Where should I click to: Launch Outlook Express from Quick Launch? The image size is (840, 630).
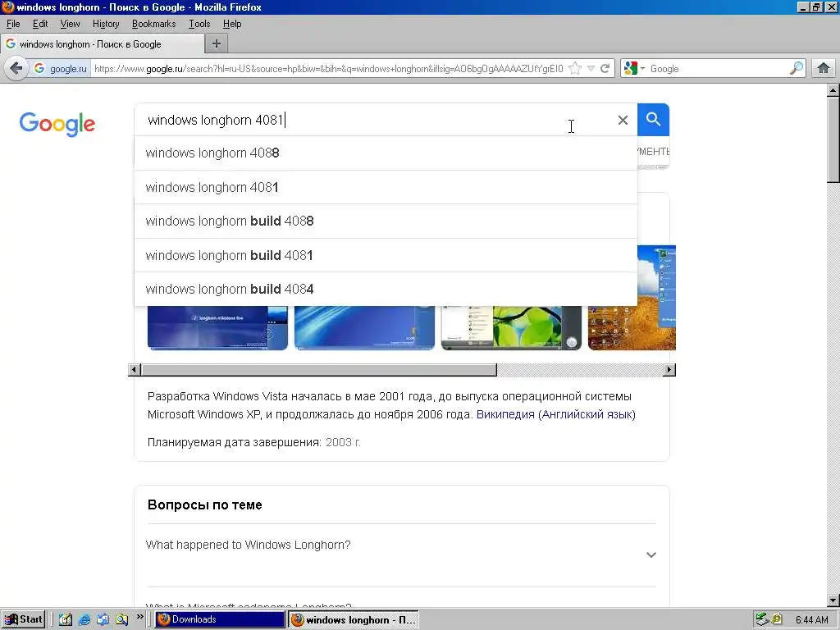(x=103, y=620)
